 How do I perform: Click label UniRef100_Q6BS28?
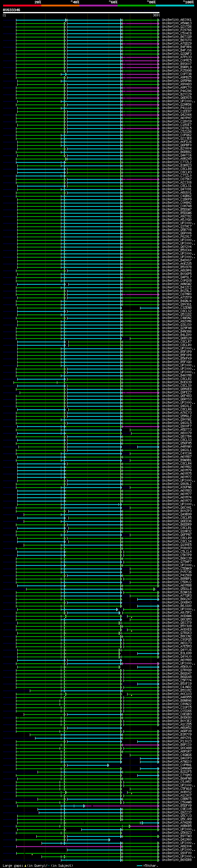[177, 338]
